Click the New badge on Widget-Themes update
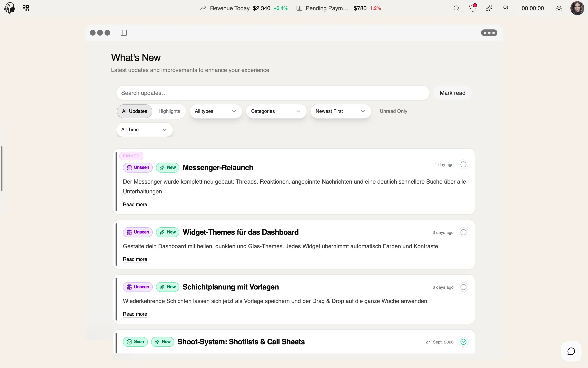The image size is (588, 368). pos(168,232)
